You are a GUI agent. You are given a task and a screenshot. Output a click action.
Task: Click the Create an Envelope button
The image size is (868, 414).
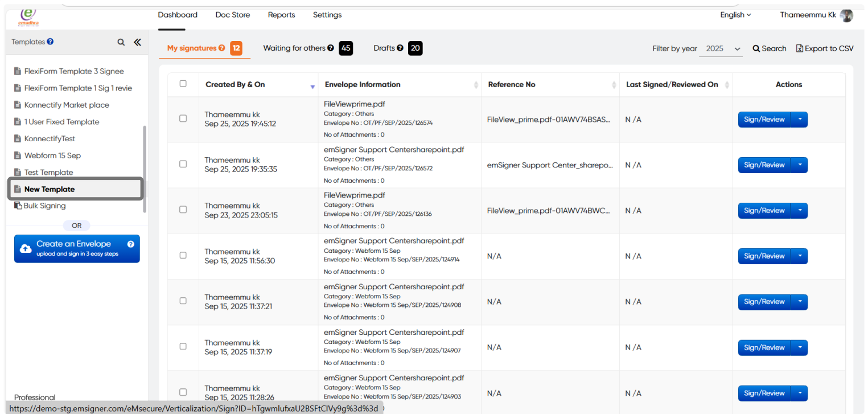(77, 248)
